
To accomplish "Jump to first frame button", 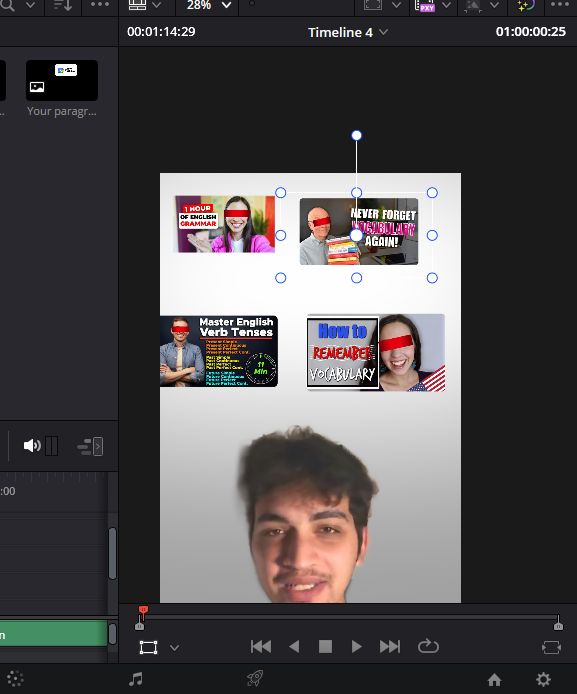I will [261, 647].
